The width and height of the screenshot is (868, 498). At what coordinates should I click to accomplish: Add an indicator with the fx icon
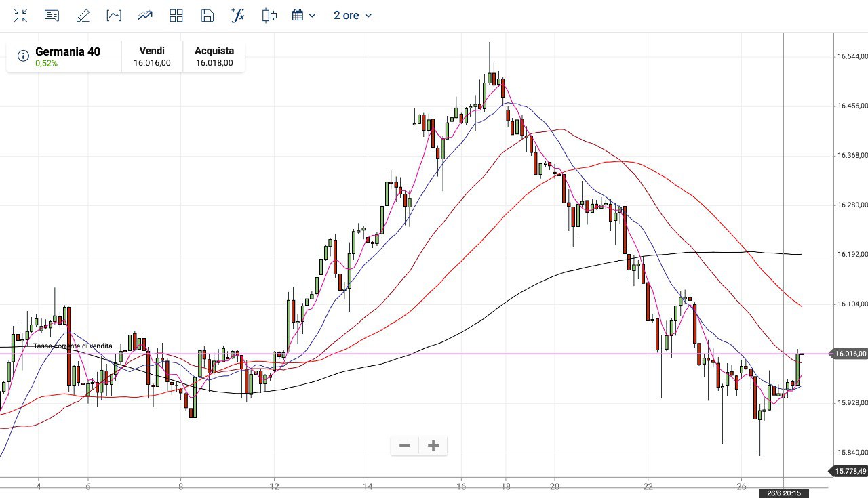pyautogui.click(x=238, y=16)
